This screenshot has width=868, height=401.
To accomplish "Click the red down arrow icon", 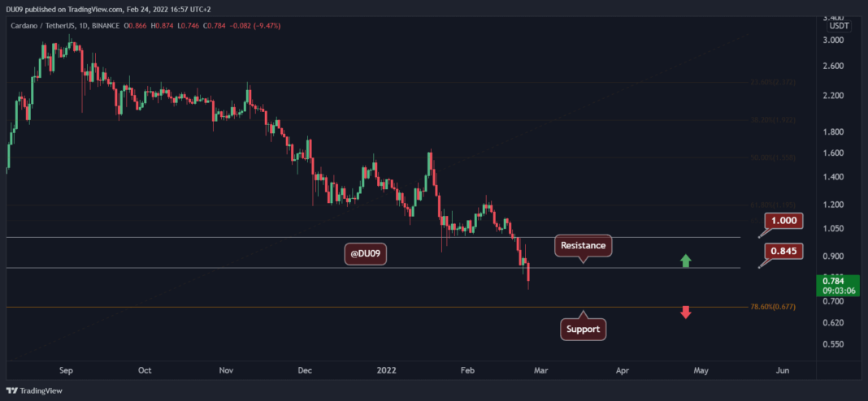I will [685, 312].
